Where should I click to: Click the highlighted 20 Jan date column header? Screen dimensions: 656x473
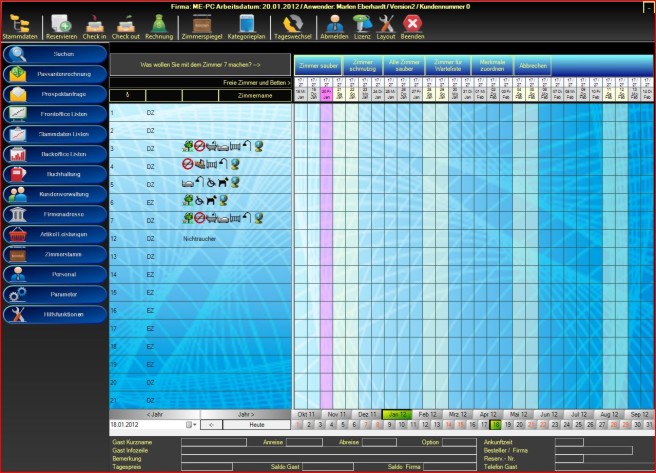pos(326,94)
